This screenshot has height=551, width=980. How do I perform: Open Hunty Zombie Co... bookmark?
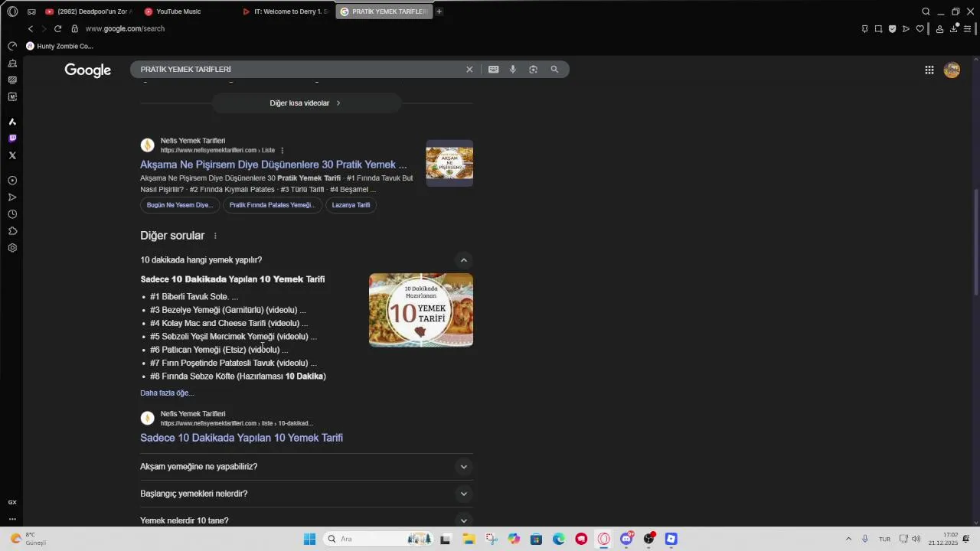pos(60,46)
